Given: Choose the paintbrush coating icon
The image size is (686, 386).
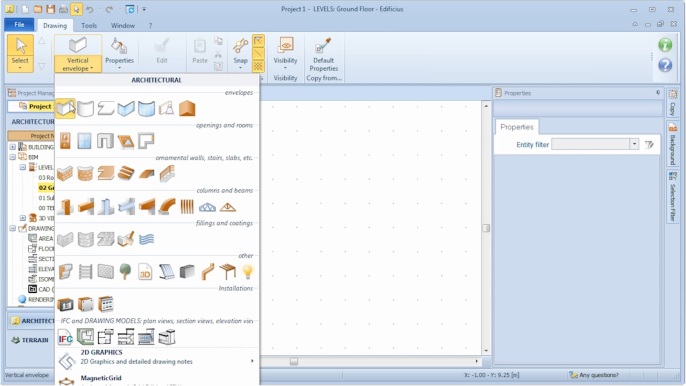Looking at the screenshot, I should [126, 239].
